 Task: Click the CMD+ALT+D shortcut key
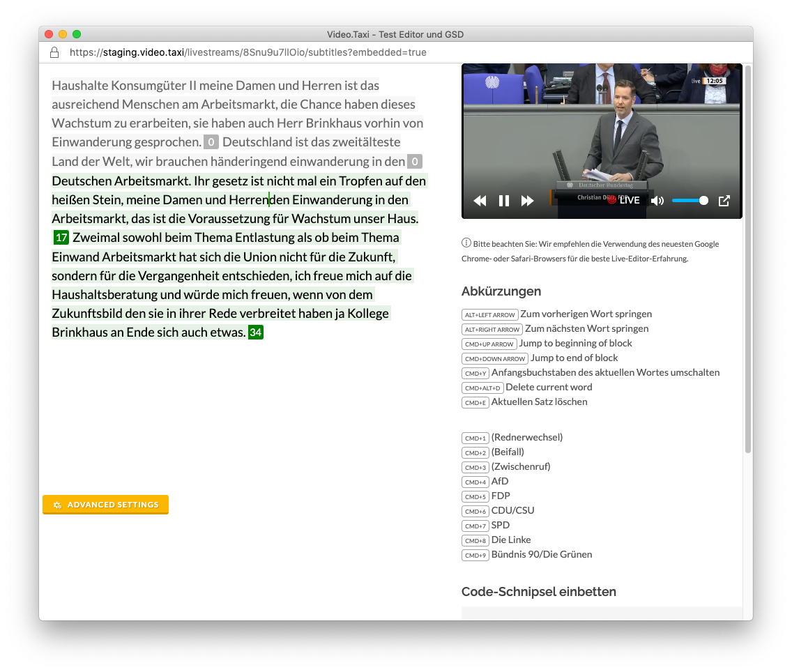[482, 388]
